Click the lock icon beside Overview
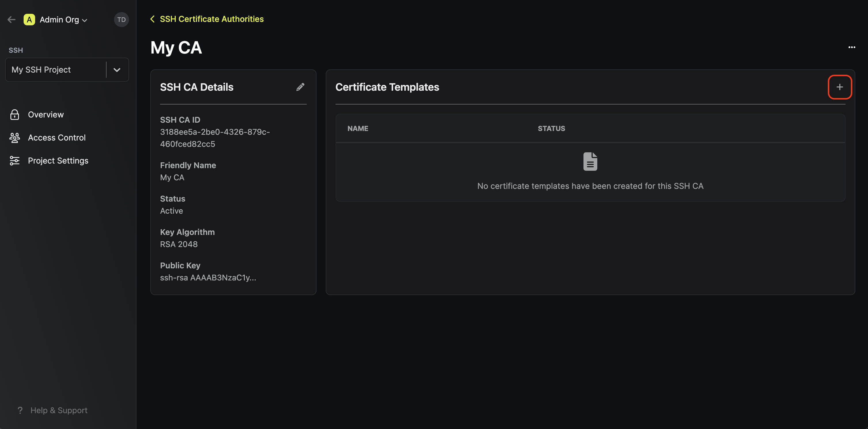 click(x=14, y=115)
